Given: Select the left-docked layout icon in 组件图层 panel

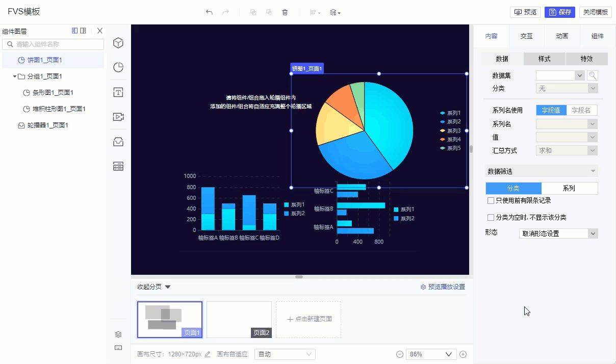Looking at the screenshot, I should 75,31.
